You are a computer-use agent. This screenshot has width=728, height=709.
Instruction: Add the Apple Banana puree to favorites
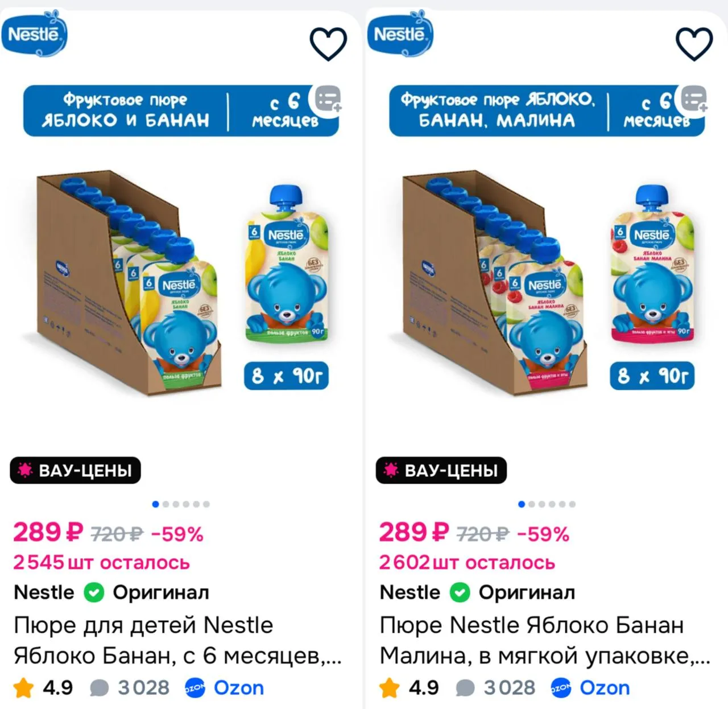[328, 44]
